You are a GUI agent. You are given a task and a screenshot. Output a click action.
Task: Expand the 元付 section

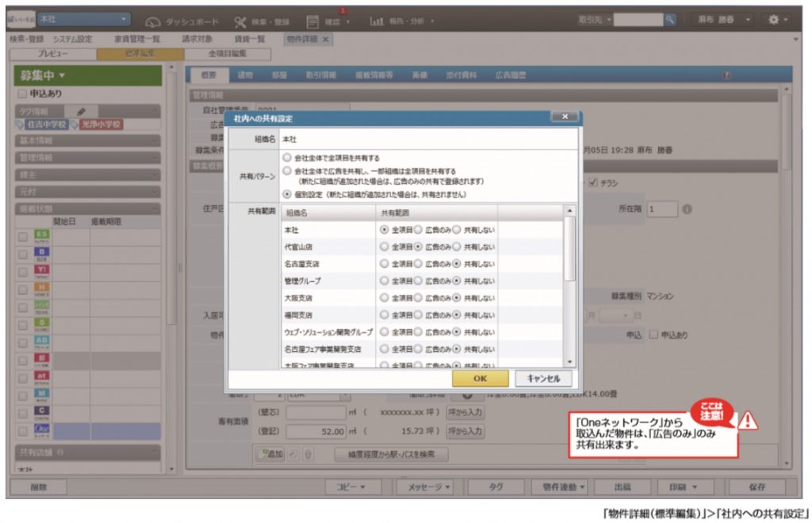point(87,192)
